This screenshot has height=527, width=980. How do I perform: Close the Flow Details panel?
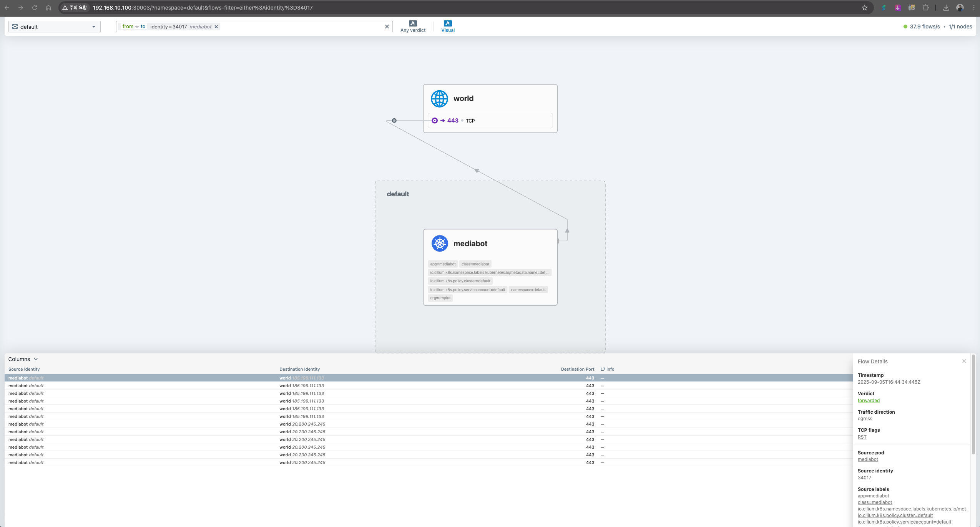964,361
